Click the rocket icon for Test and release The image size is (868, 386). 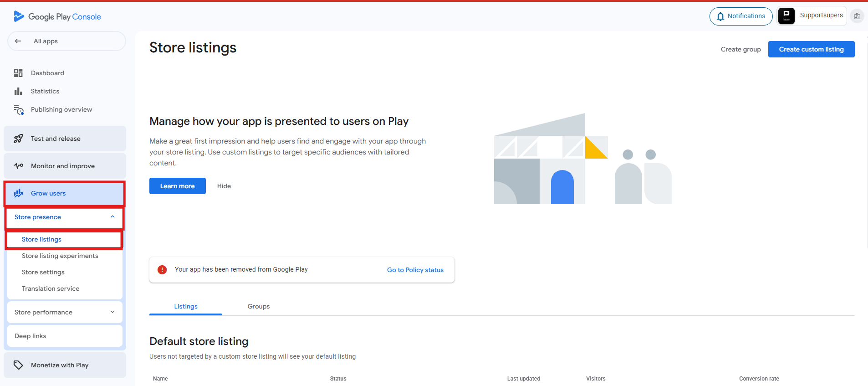(x=18, y=139)
